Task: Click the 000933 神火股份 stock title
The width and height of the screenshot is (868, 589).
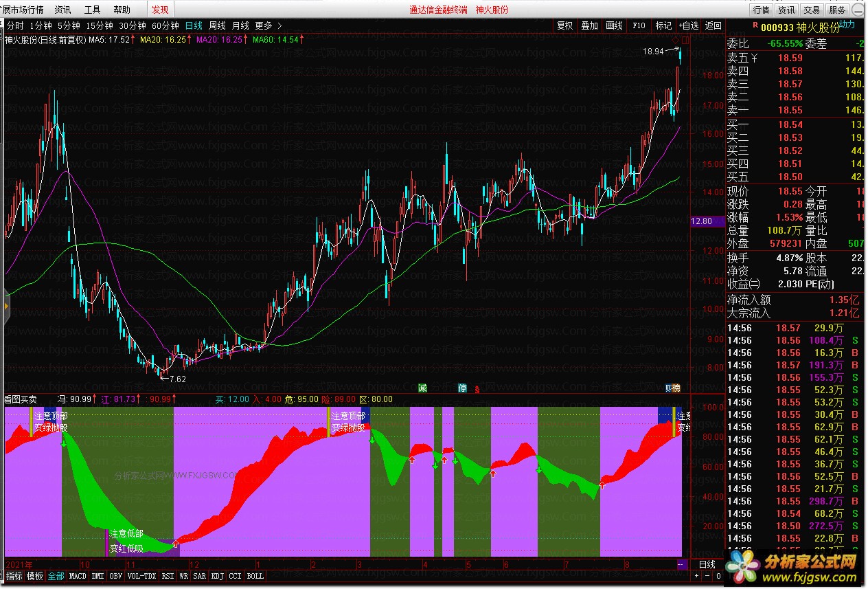Action: pyautogui.click(x=799, y=27)
